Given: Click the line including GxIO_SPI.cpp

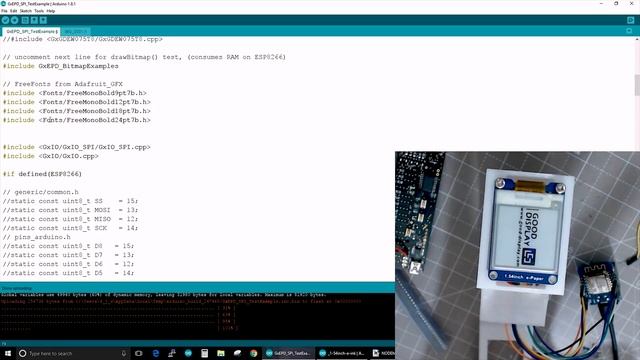Looking at the screenshot, I should [x=77, y=147].
